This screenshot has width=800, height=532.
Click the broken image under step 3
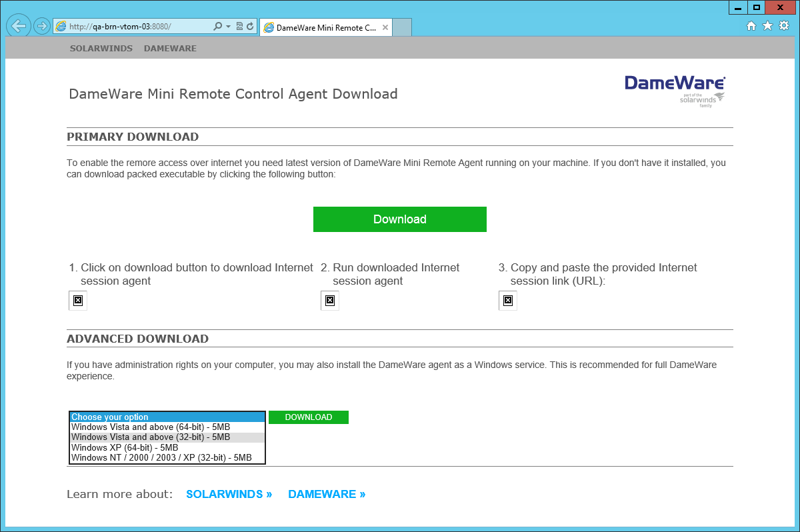tap(508, 301)
